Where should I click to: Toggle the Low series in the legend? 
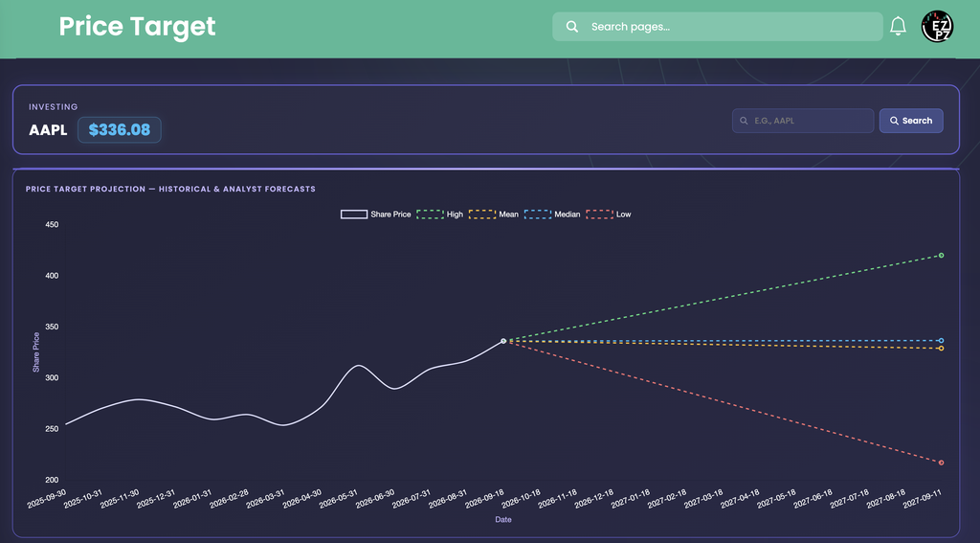[x=608, y=214]
